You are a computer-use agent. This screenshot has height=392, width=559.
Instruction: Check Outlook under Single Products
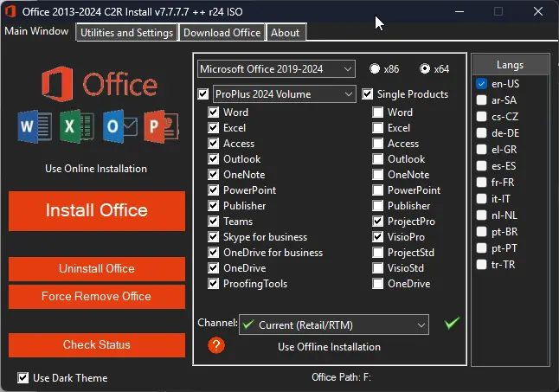377,159
